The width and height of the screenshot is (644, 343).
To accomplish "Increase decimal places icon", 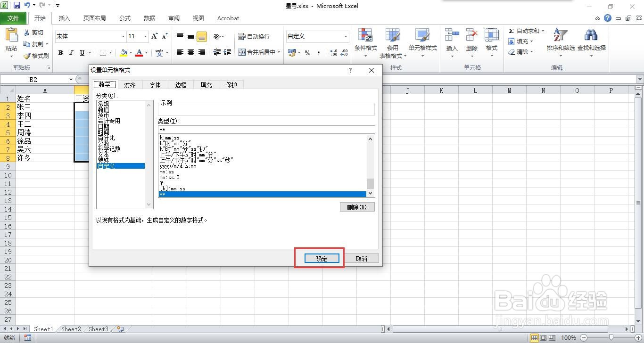I will 334,53.
